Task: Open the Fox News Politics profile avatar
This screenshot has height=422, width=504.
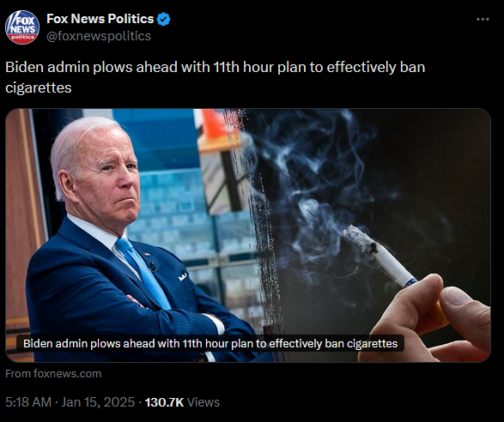Action: coord(22,27)
